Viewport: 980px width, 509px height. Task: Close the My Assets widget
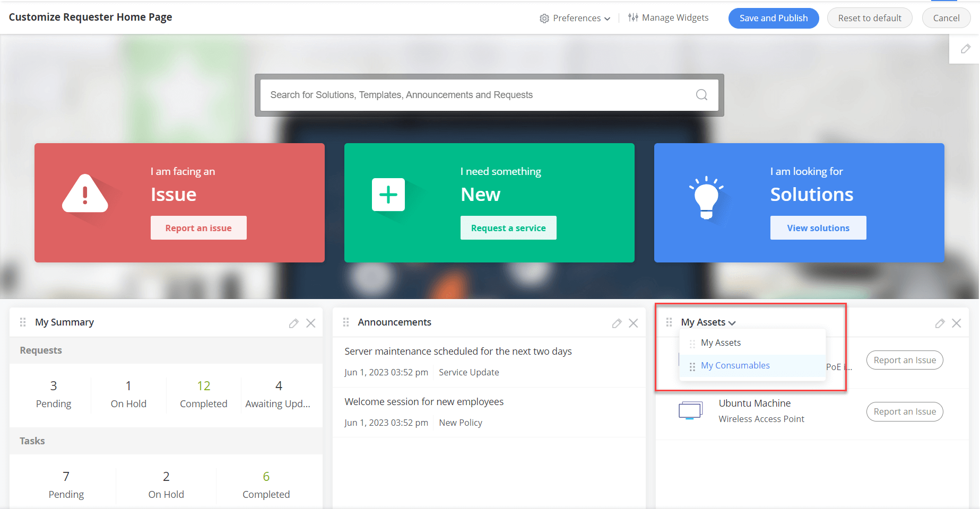957,323
